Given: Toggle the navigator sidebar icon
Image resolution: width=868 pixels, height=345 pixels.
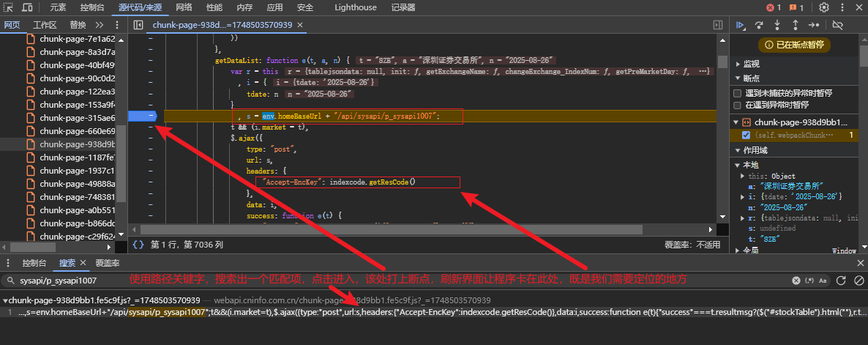Looking at the screenshot, I should coord(138,25).
